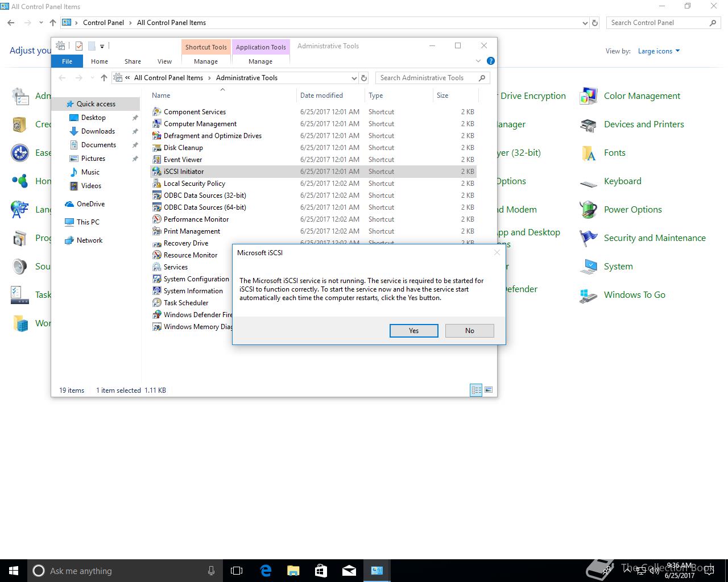Screen dimensions: 728x582
Task: Open Manage tab under Application Tools
Action: point(260,61)
